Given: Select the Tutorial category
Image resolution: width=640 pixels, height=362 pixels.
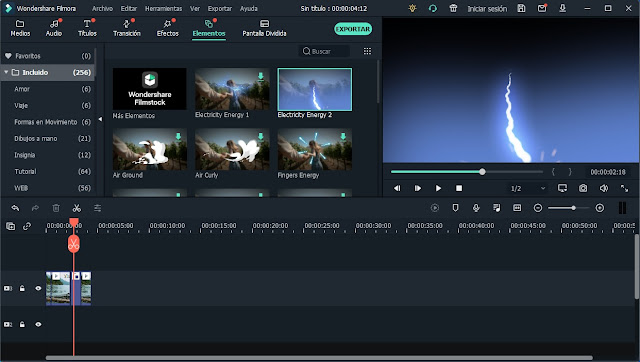Looking at the screenshot, I should pyautogui.click(x=47, y=171).
